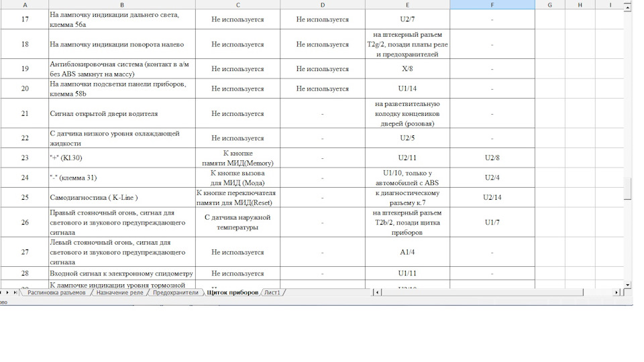Click cell 'A1/4' in column E
644x362 pixels.
pos(407,252)
